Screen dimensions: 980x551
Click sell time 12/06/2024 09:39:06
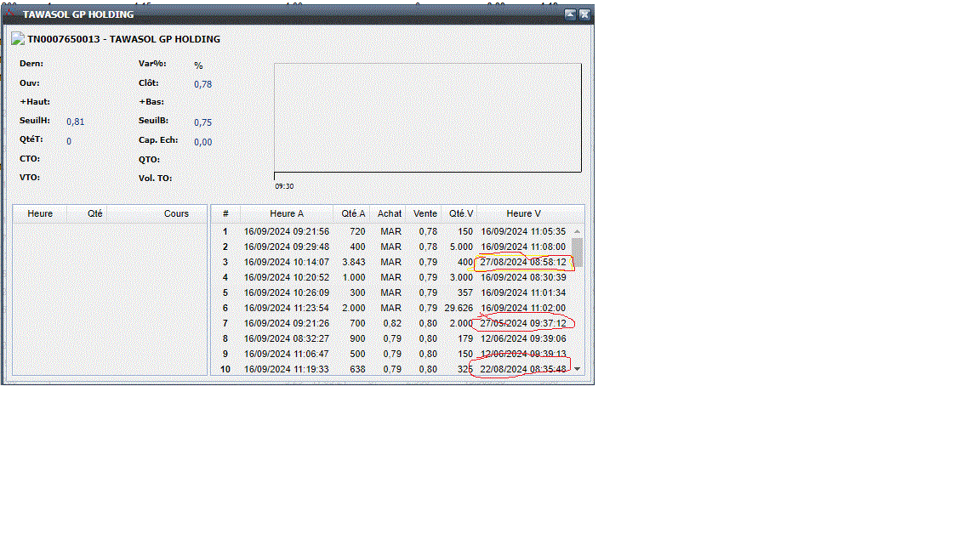(523, 338)
